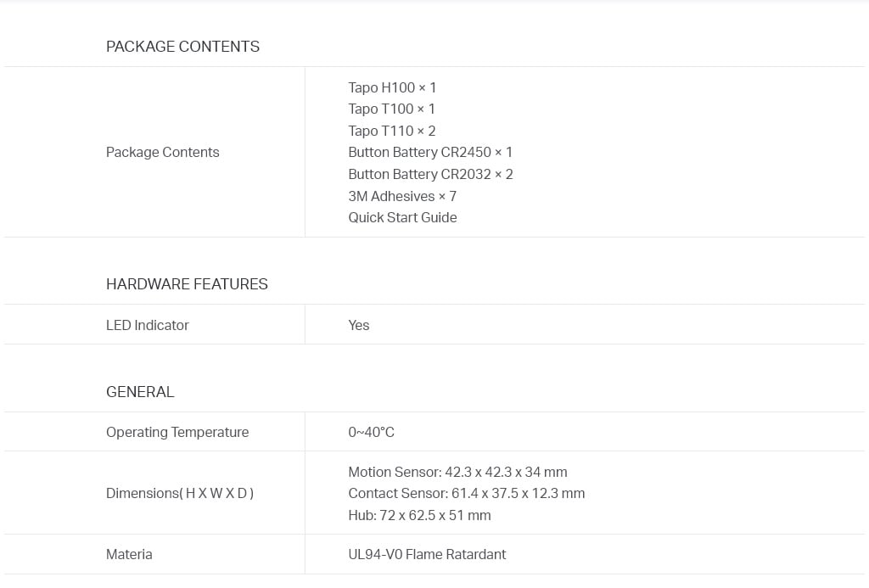Image resolution: width=869 pixels, height=588 pixels.
Task: Select the Motion Sensor dimensions line
Action: (x=457, y=472)
